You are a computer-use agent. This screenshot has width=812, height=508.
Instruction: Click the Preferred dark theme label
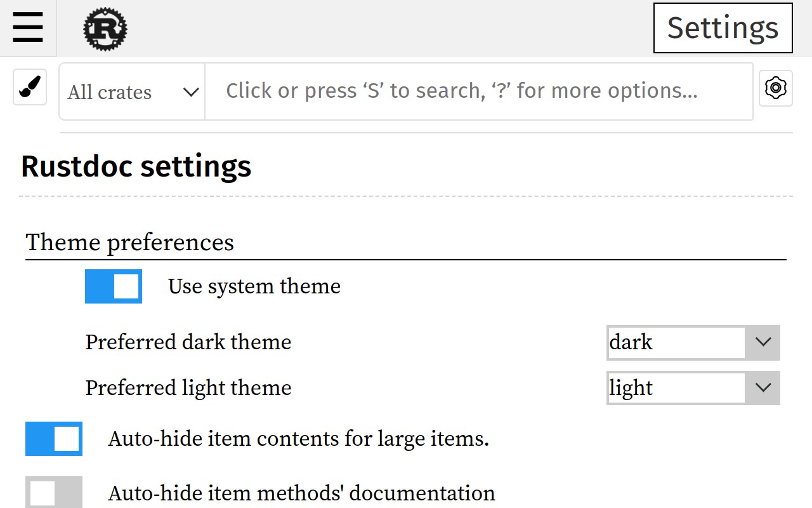click(188, 342)
